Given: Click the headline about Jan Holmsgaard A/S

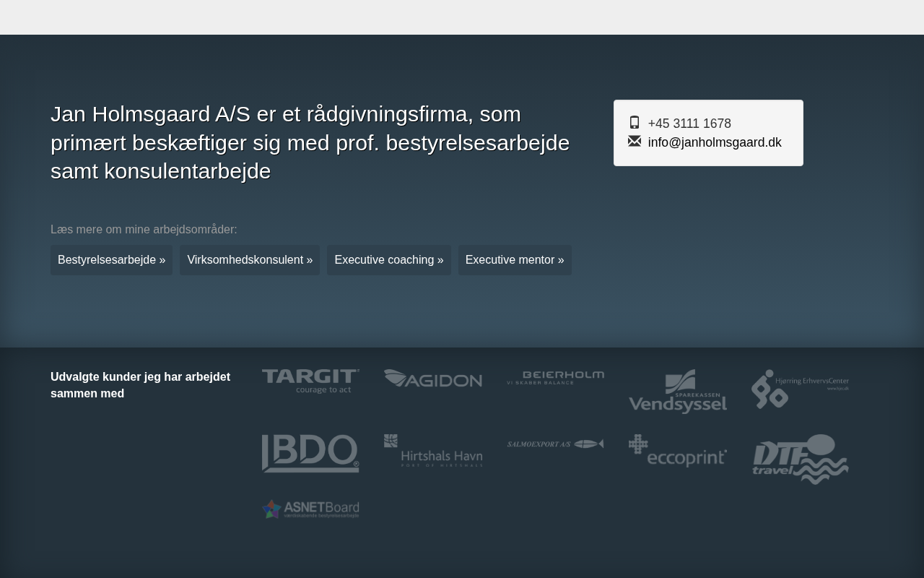Looking at the screenshot, I should coord(310,142).
